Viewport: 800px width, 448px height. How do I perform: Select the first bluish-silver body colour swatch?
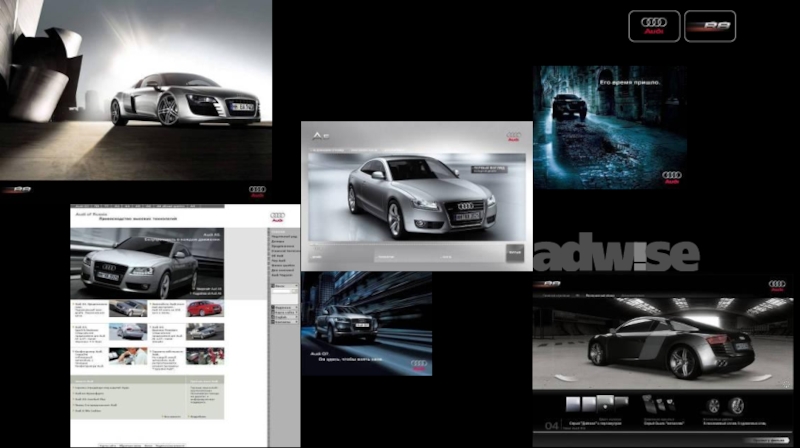click(x=573, y=404)
